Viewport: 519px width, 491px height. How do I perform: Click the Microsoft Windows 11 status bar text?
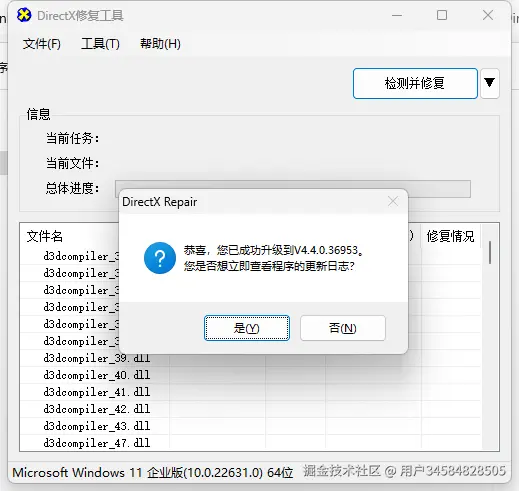tap(153, 472)
